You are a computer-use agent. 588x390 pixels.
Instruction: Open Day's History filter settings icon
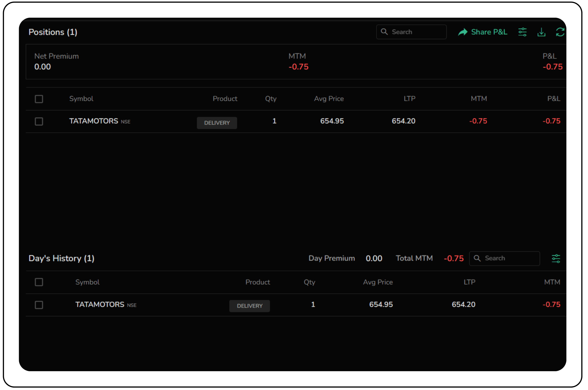click(556, 258)
